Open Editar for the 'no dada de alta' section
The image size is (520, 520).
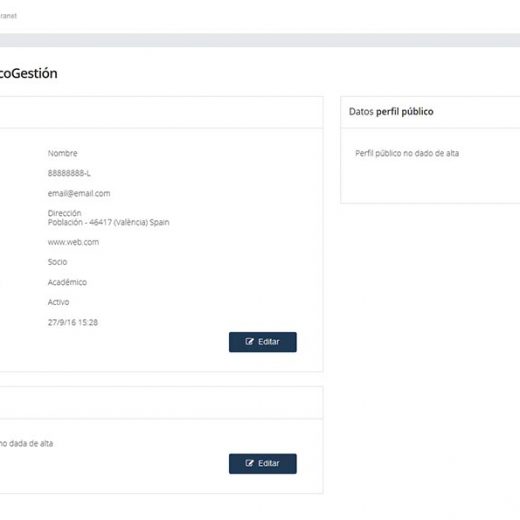coord(263,464)
